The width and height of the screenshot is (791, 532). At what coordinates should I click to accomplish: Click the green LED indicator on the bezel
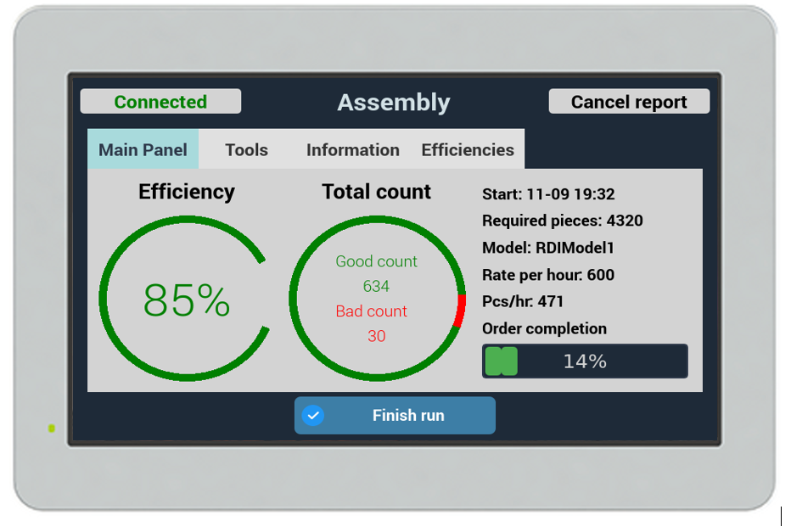pyautogui.click(x=52, y=428)
